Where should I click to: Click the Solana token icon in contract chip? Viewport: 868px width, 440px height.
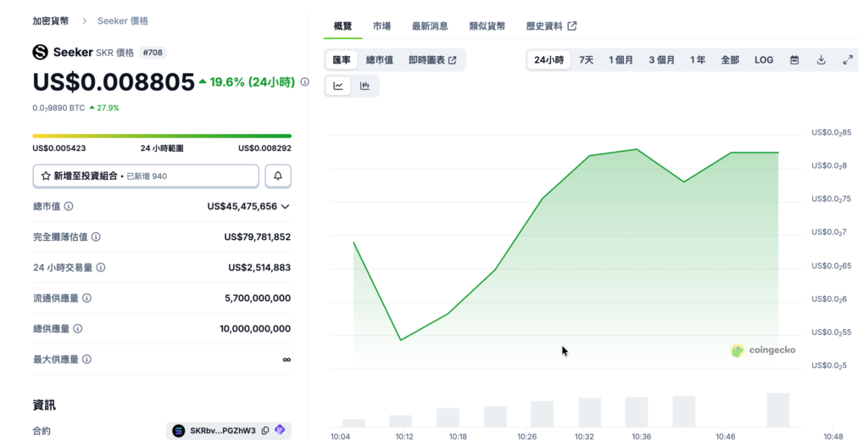[x=178, y=431]
